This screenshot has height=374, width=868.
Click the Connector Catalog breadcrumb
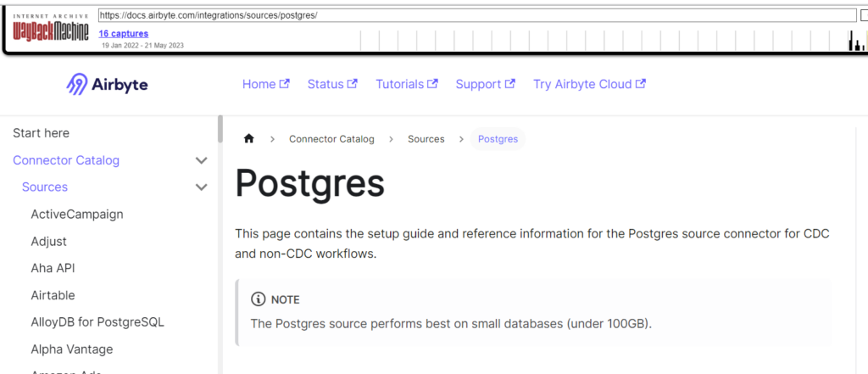pyautogui.click(x=331, y=139)
